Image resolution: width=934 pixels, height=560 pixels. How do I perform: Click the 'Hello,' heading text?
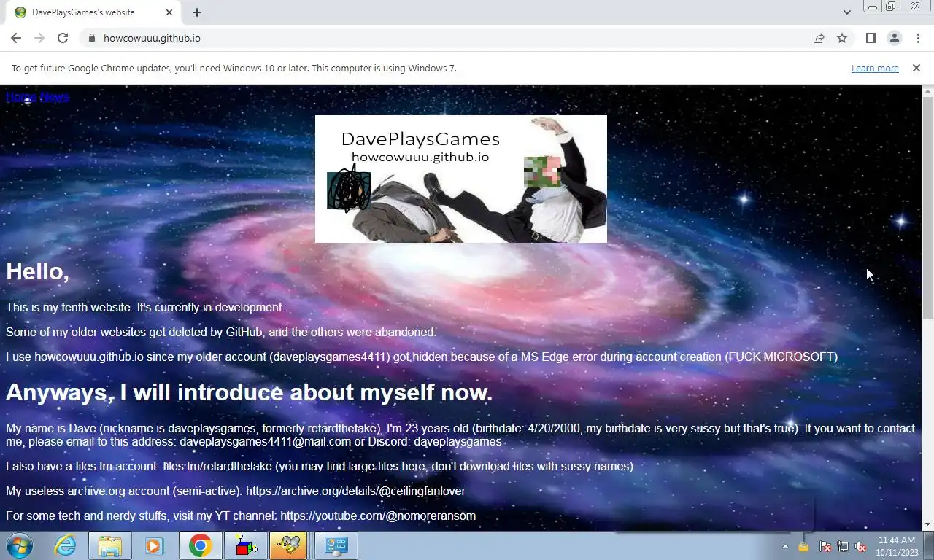point(38,271)
